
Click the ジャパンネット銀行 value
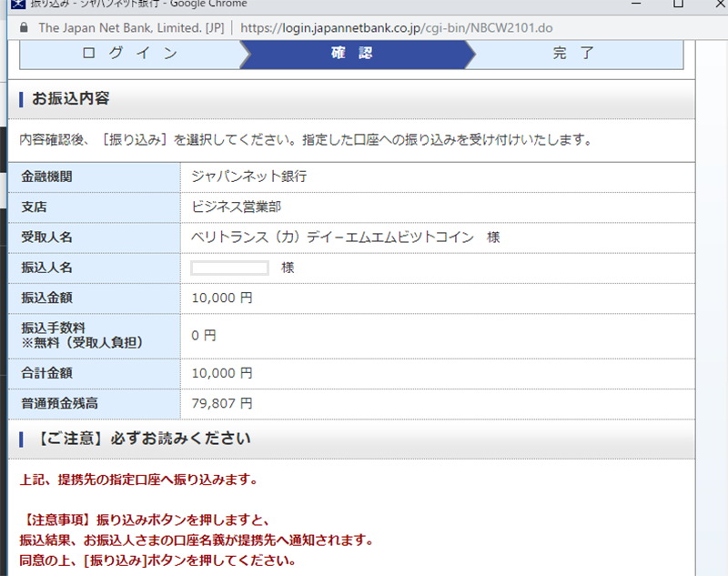coord(248,177)
